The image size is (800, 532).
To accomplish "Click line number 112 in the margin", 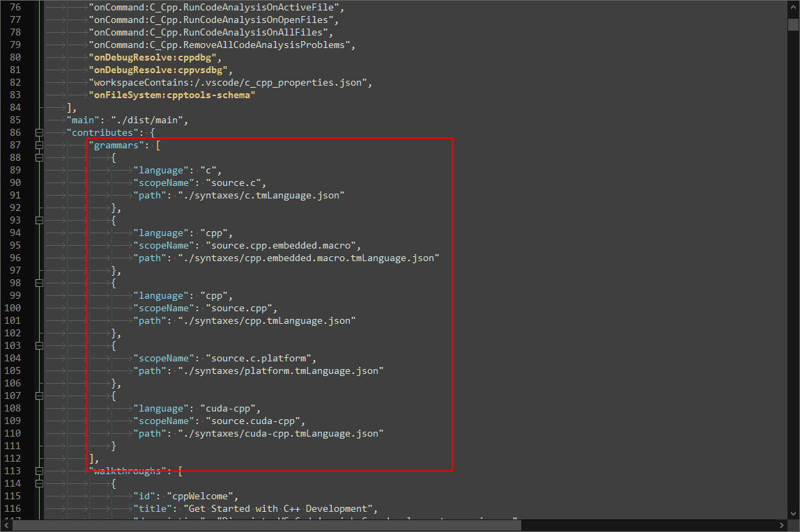I will [x=15, y=458].
